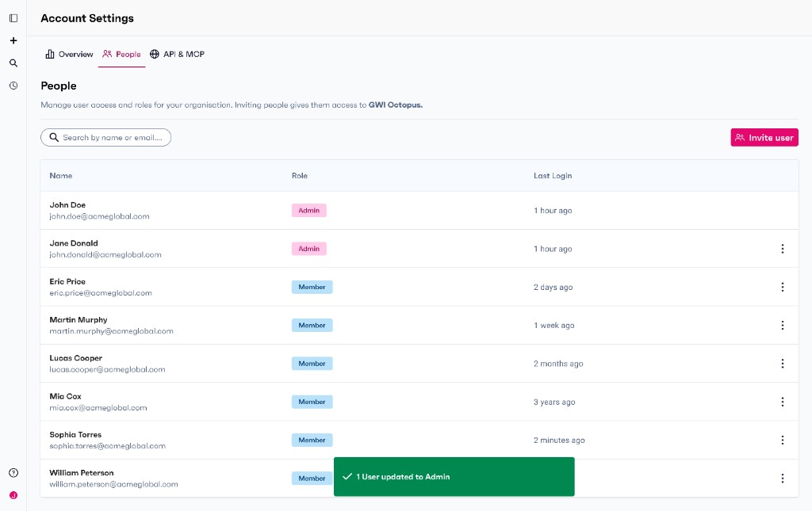Click '1 week ago' last login value
This screenshot has height=511, width=812.
click(x=554, y=326)
